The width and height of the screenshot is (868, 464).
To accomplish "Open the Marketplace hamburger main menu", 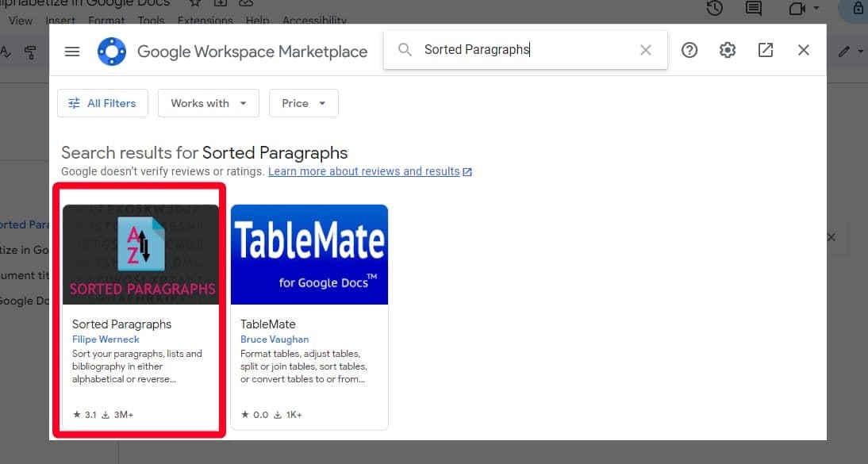I will 72,52.
